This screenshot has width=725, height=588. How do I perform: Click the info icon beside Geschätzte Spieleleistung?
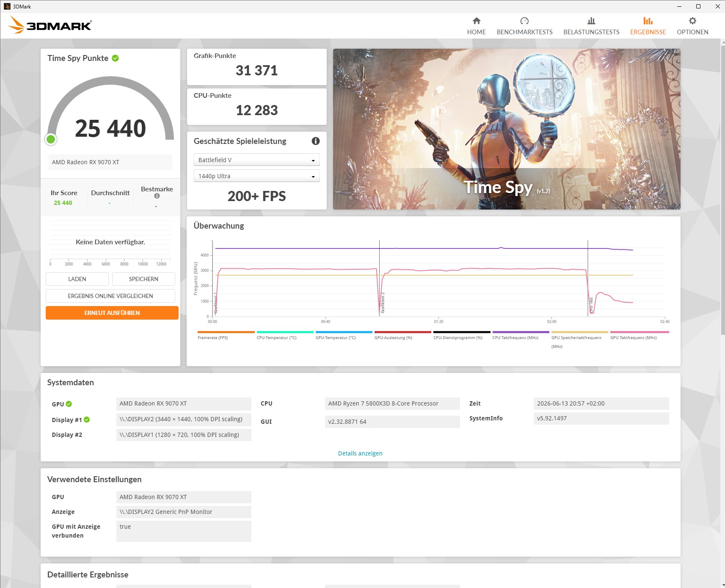[316, 141]
